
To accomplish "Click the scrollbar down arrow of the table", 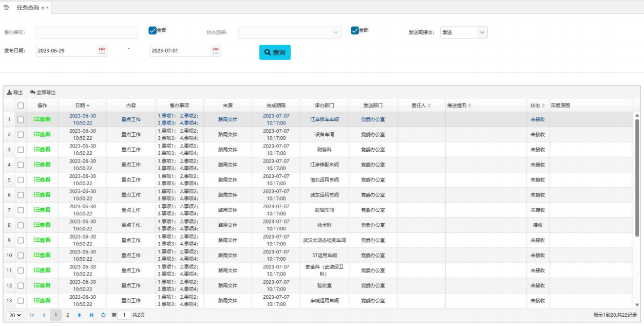I will pyautogui.click(x=637, y=305).
